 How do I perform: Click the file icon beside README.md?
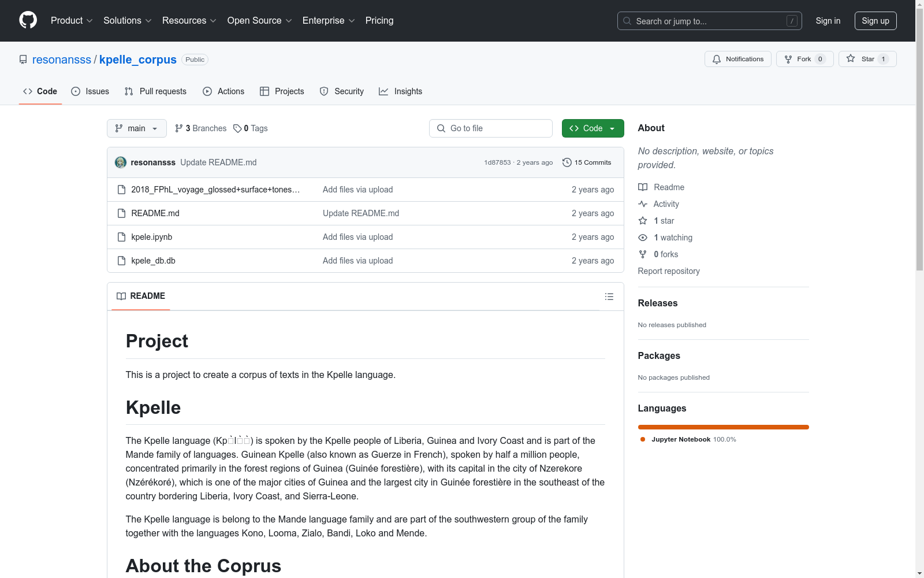click(121, 213)
